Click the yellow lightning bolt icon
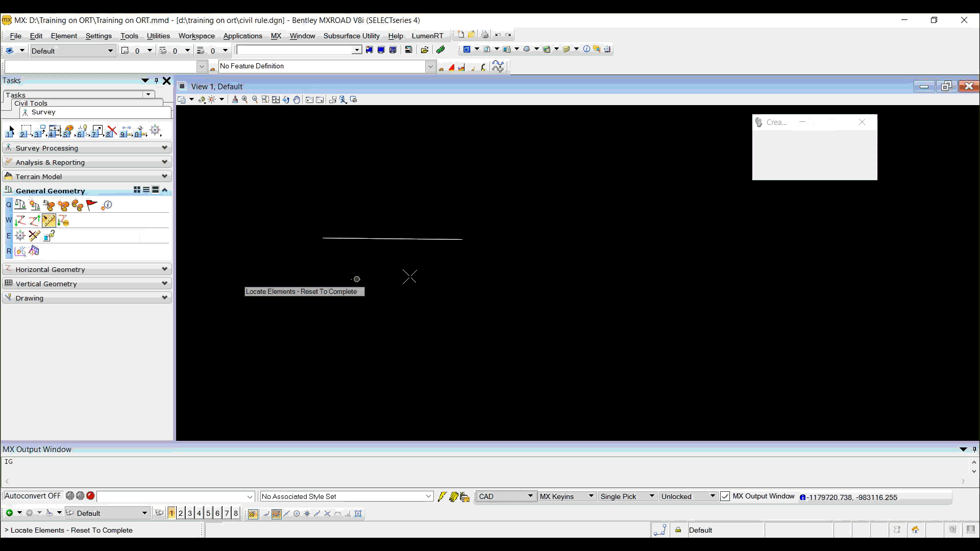Screen dimensions: 980x551 click(x=442, y=496)
